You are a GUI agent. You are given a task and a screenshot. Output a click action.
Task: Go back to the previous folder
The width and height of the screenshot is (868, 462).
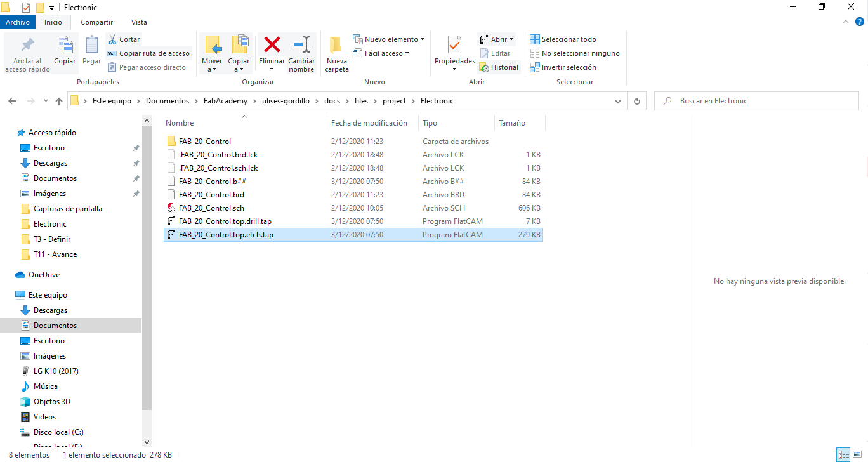click(12, 101)
